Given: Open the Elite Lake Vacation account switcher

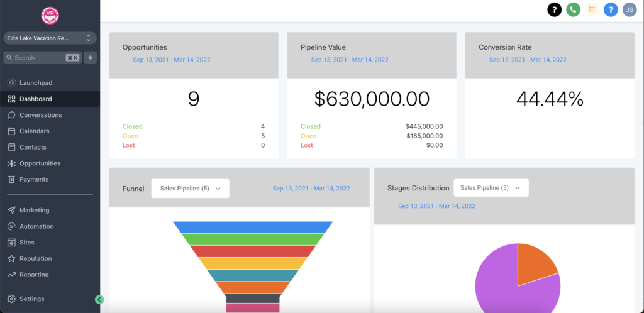Looking at the screenshot, I should pos(50,38).
